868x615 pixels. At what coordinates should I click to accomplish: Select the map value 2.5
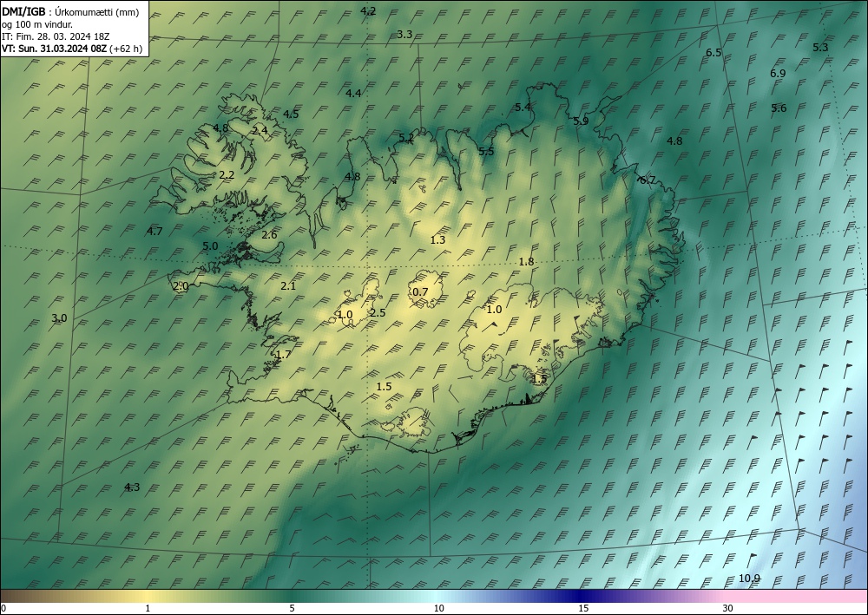(378, 313)
